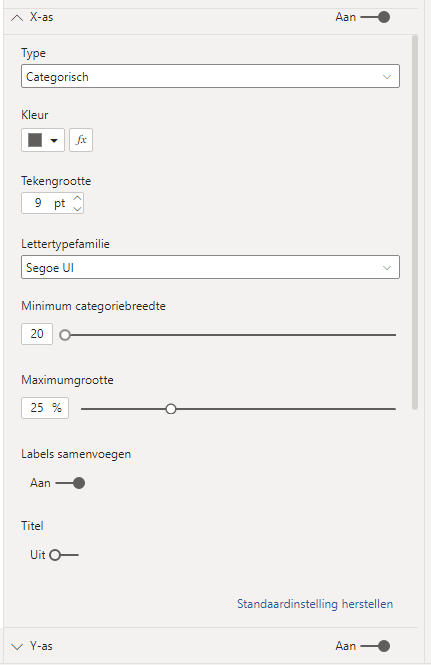431x665 pixels.
Task: Turn on the Titel toggle
Action: click(x=64, y=555)
